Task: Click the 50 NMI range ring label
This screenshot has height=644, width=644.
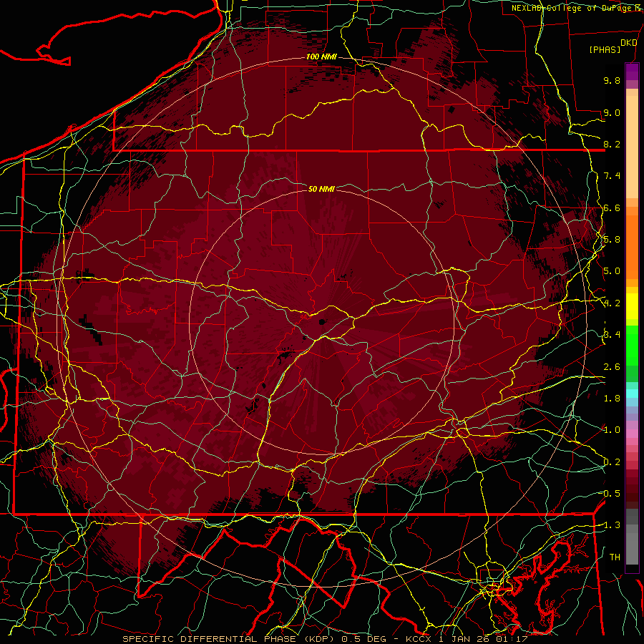Action: tap(321, 189)
